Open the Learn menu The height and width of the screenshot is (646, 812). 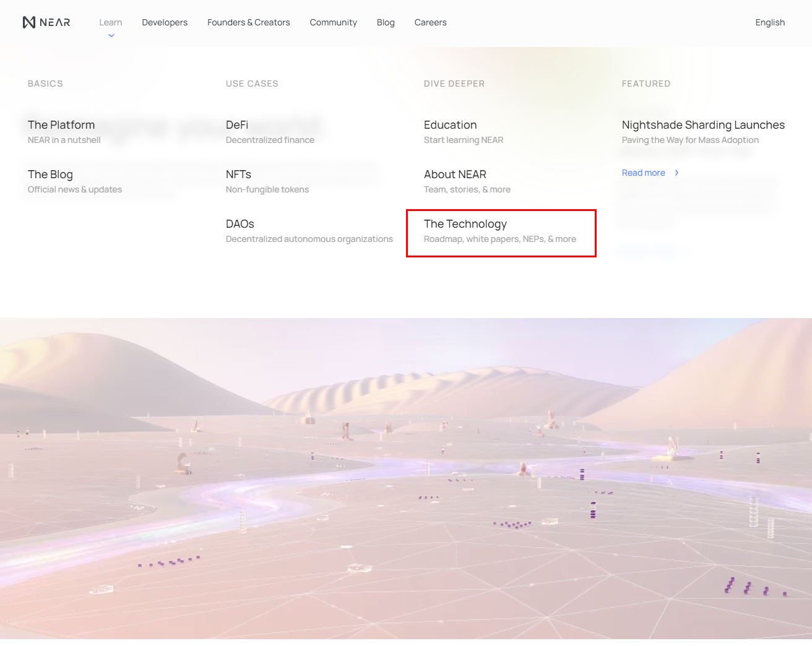(111, 22)
